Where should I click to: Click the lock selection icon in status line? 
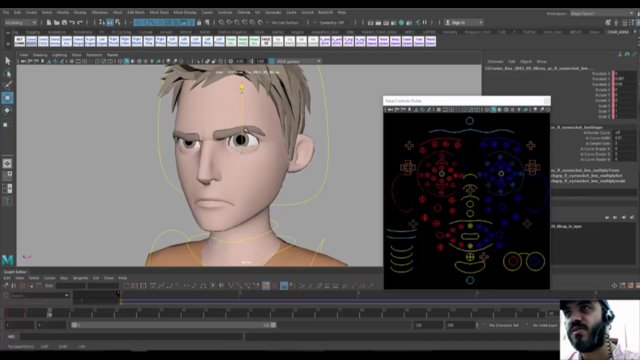(199, 22)
